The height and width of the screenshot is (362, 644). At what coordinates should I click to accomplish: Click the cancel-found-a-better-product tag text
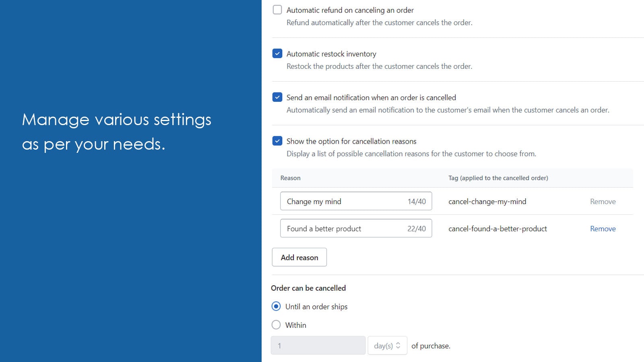pos(497,229)
